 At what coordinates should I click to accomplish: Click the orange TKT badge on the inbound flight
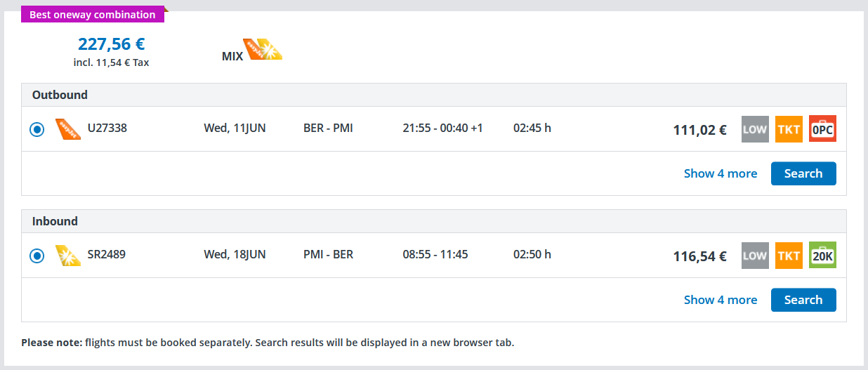point(789,256)
